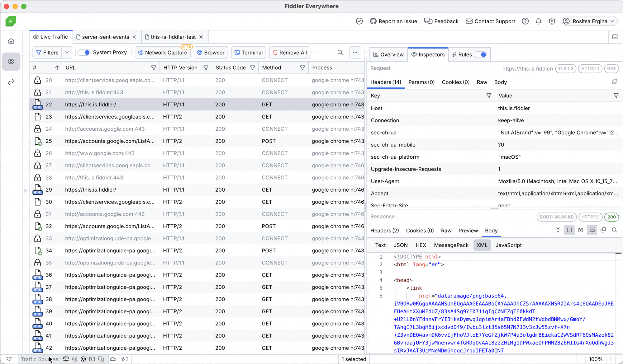Open the Key column filter in request headers

pyautogui.click(x=489, y=96)
